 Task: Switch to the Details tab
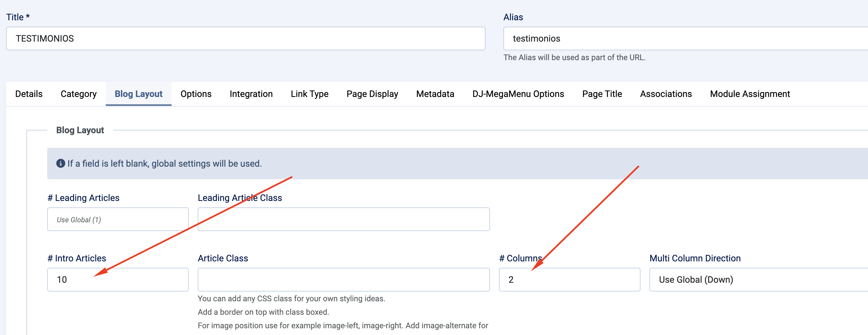[29, 94]
